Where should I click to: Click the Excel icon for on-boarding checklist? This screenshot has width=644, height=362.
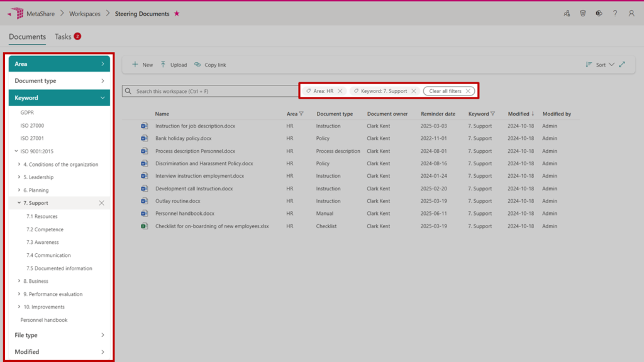point(145,226)
